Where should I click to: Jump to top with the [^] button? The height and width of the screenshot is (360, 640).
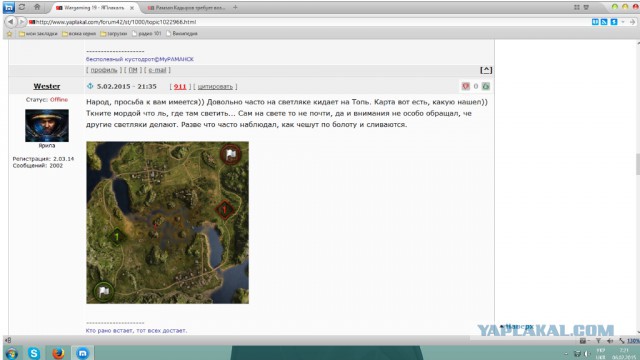coord(486,70)
